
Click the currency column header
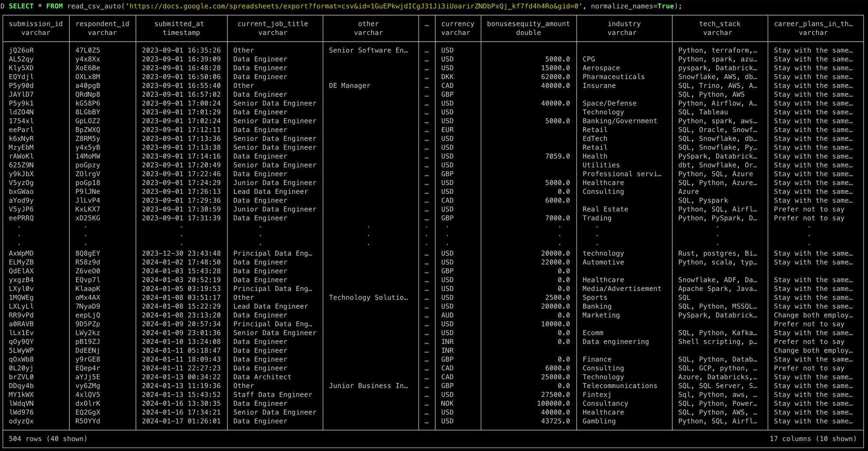pos(458,24)
